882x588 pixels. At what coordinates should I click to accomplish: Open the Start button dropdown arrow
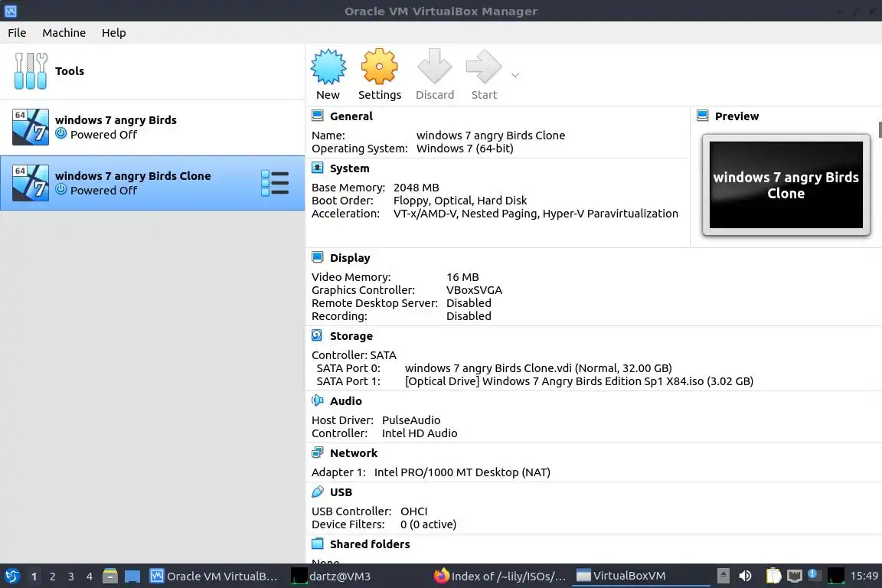point(515,75)
